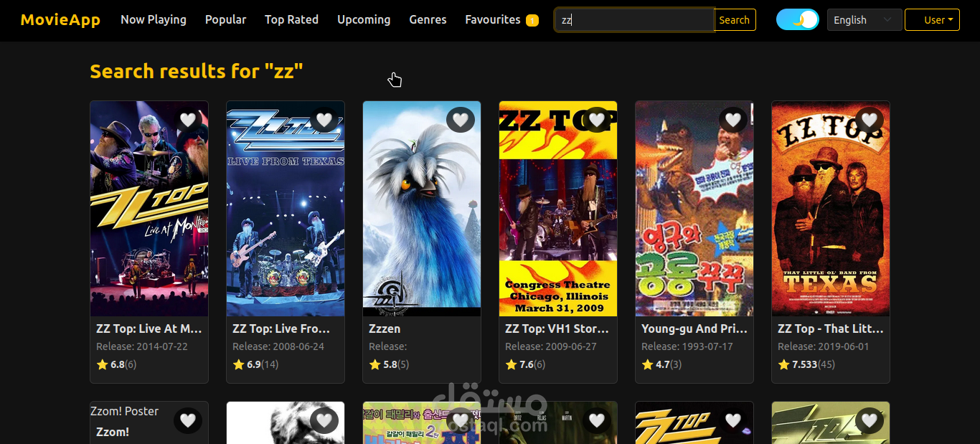Click heart icon on ZZ Top: Live Fro... card
Image resolution: width=980 pixels, height=444 pixels.
(x=324, y=120)
